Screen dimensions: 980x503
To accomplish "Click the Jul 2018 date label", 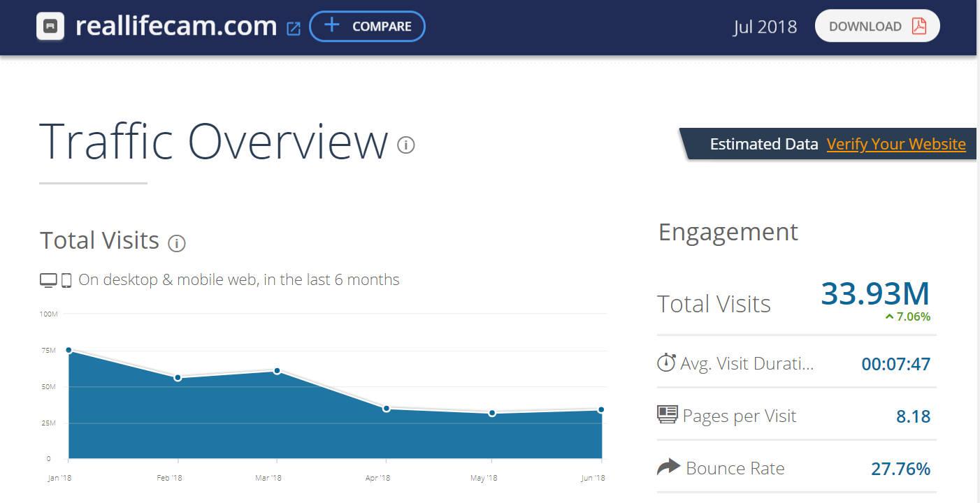I will click(x=765, y=27).
